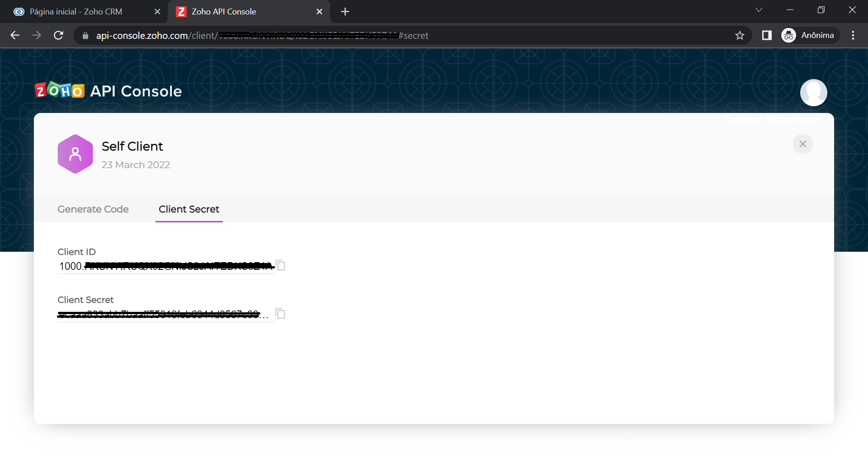The width and height of the screenshot is (868, 461).
Task: Close the Self Client panel
Action: tap(803, 144)
